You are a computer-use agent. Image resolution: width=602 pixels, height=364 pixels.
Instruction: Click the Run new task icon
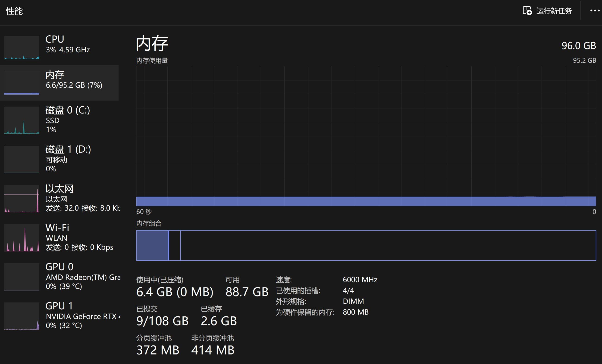pyautogui.click(x=527, y=11)
